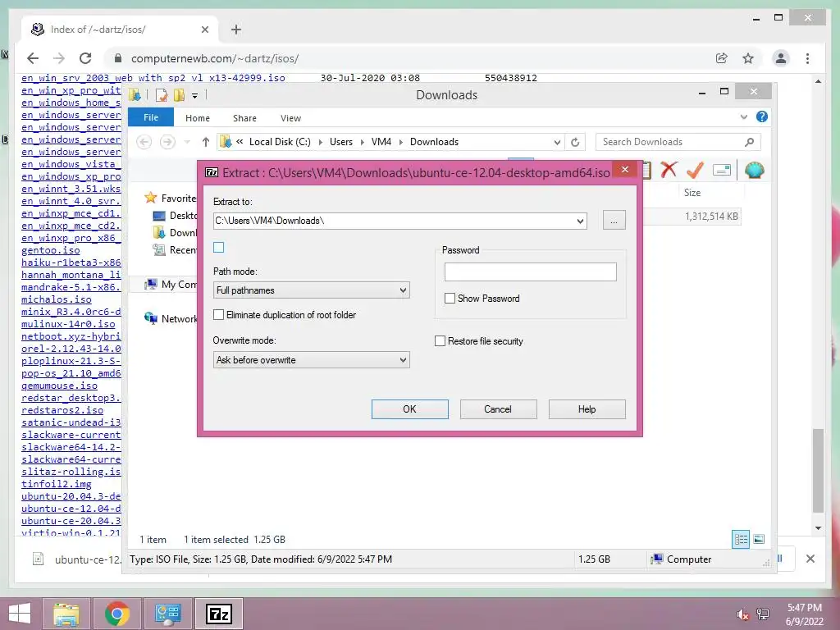The width and height of the screenshot is (840, 630).
Task: Click the red X delete icon in the ribbon
Action: click(669, 170)
